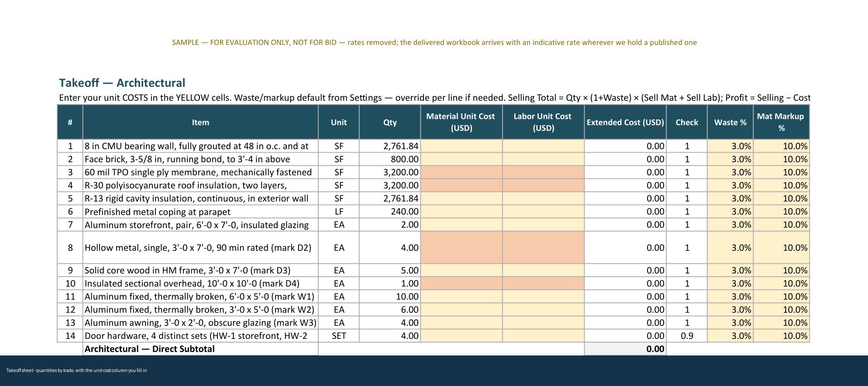Select Material Unit Cost cell for Door hardware row

click(462, 336)
